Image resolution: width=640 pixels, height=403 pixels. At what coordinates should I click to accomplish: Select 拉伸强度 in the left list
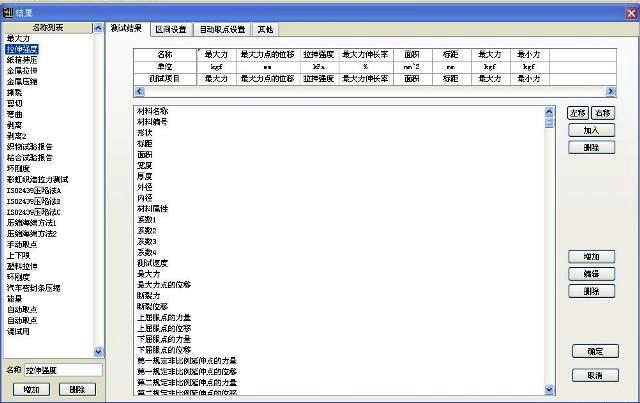click(x=23, y=48)
